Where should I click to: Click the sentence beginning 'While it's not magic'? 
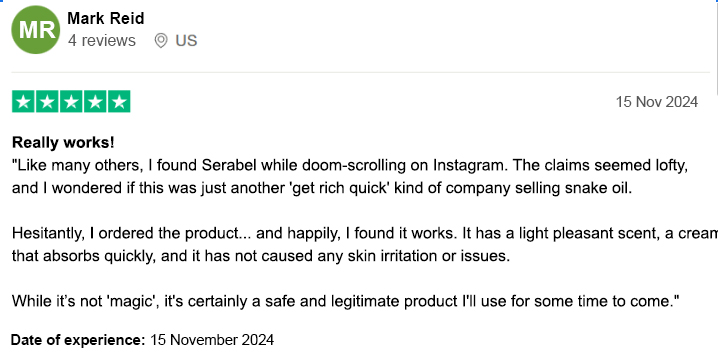point(346,301)
